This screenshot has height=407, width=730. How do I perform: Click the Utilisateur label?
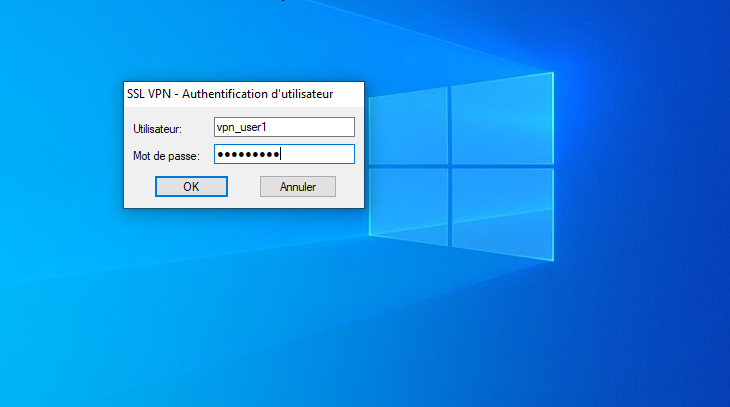click(x=157, y=129)
